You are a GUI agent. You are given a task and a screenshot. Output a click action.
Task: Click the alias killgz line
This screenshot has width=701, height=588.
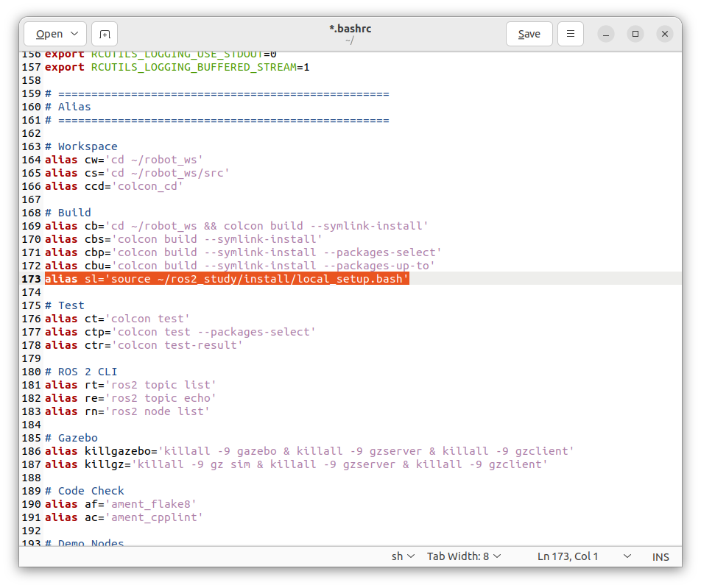click(x=296, y=464)
